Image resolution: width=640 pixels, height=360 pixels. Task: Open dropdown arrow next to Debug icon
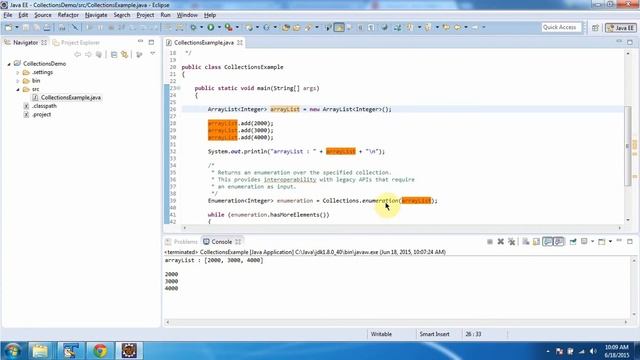(x=202, y=27)
